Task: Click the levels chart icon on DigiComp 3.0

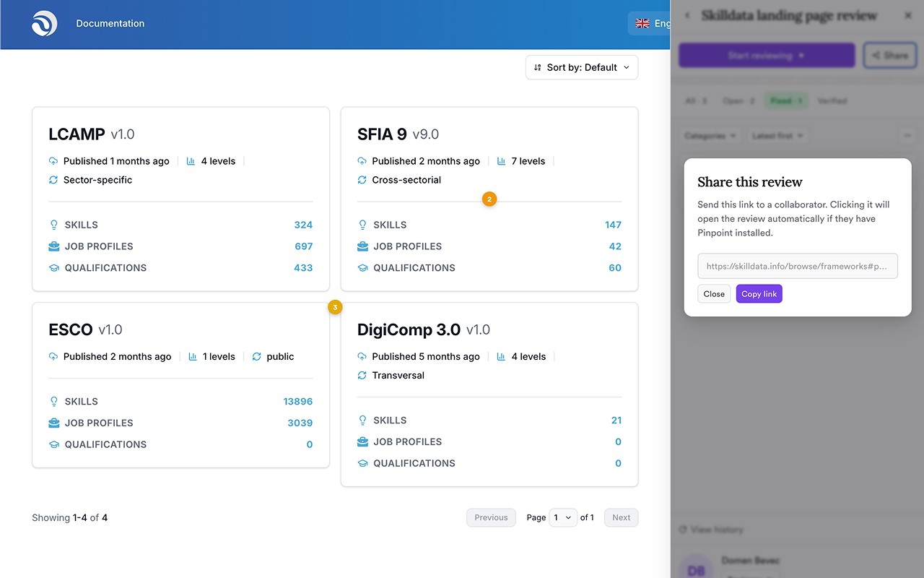Action: coord(502,356)
